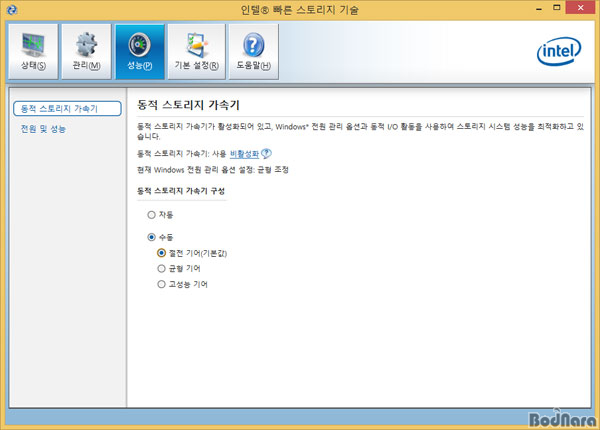The height and width of the screenshot is (430, 600).
Task: Select the 성능(P) performance tab
Action: 140,52
